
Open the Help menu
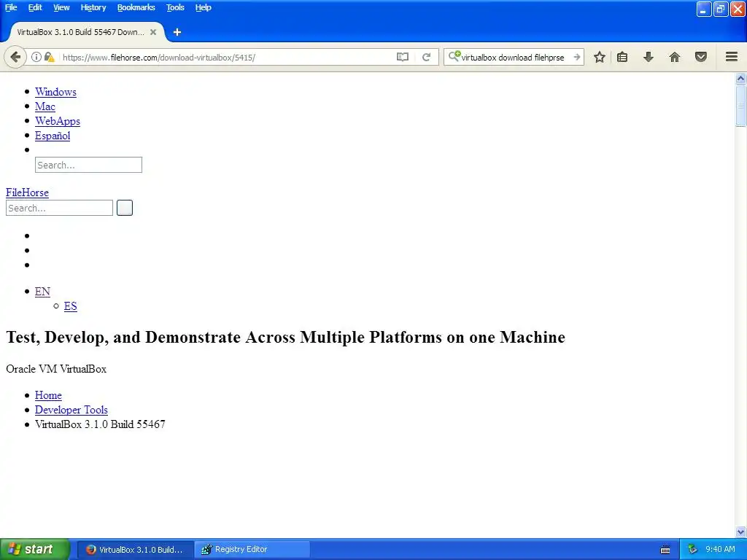pos(204,7)
